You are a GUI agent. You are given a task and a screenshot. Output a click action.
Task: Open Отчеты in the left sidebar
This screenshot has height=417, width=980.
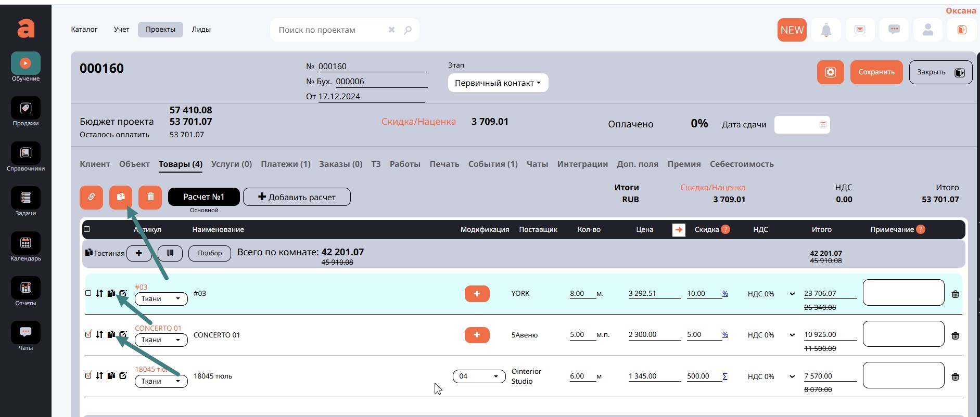coord(26,292)
